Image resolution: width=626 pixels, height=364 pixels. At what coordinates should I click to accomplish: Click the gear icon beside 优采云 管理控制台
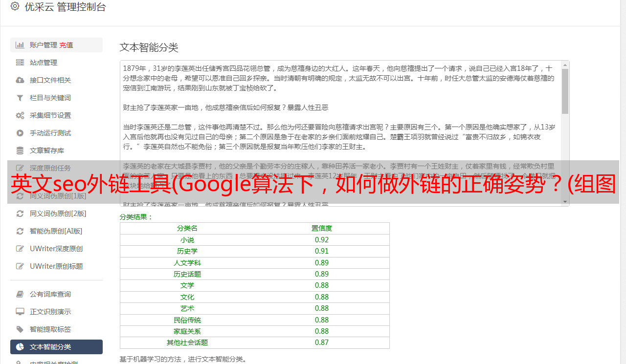15,6
